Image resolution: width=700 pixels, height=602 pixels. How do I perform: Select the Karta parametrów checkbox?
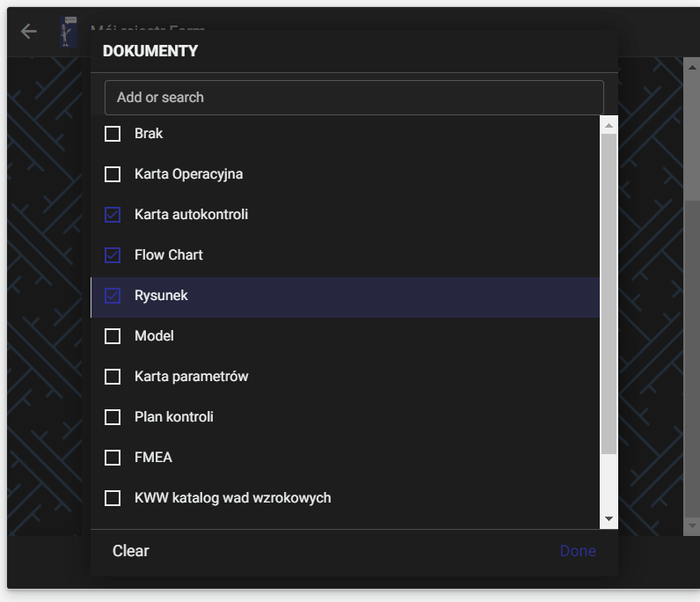[x=113, y=377]
